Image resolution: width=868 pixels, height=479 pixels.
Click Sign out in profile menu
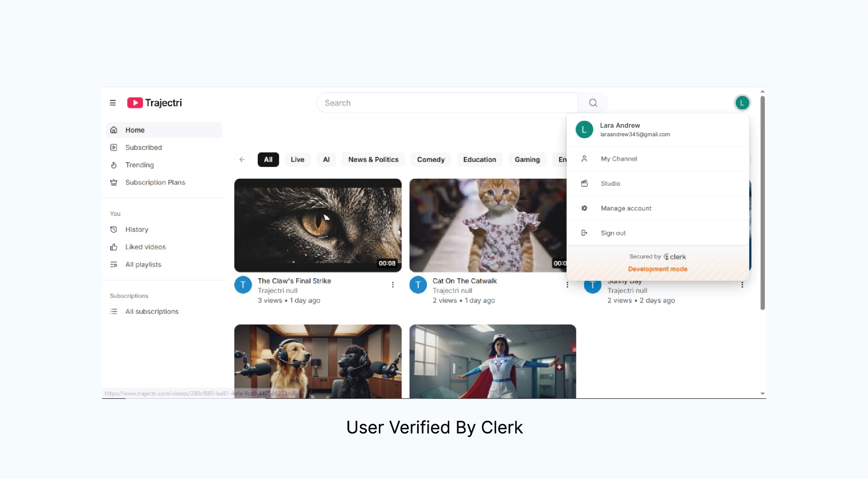[x=613, y=233]
